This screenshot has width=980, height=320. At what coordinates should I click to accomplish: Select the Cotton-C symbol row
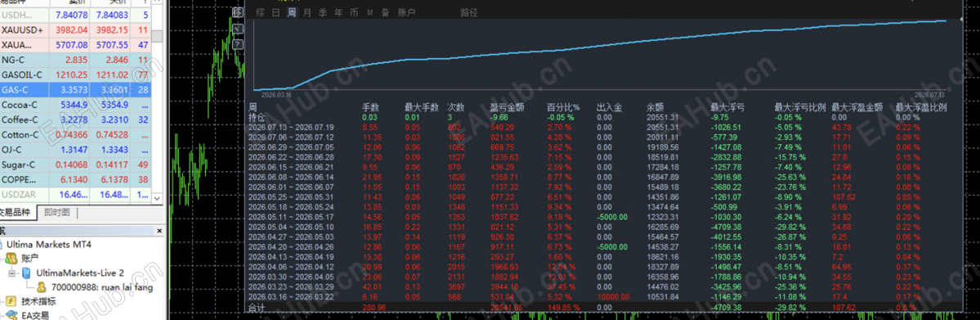pos(76,135)
